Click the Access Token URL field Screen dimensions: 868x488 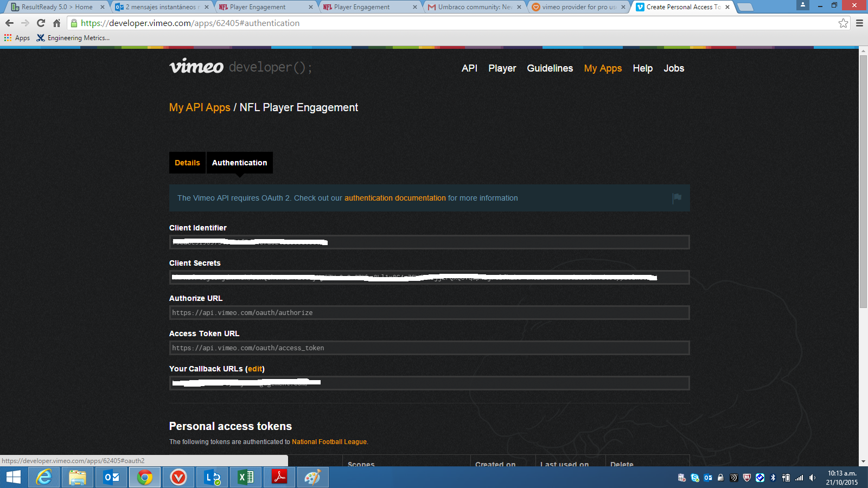click(x=429, y=348)
